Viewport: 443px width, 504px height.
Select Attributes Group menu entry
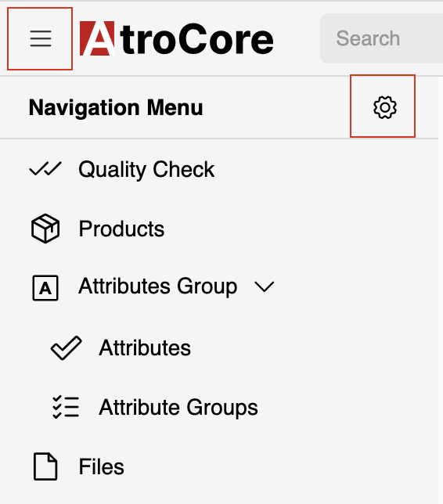(158, 286)
